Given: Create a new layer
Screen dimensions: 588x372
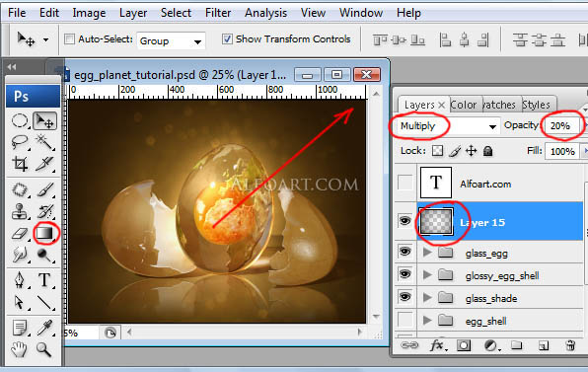Looking at the screenshot, I should 544,345.
